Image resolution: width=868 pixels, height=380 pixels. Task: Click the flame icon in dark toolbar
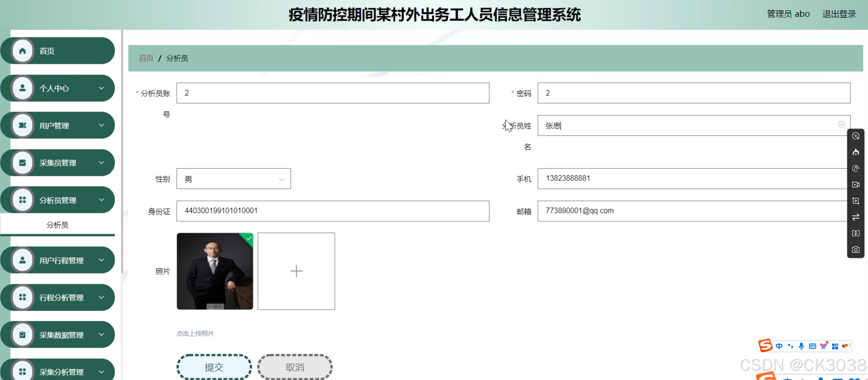855,152
